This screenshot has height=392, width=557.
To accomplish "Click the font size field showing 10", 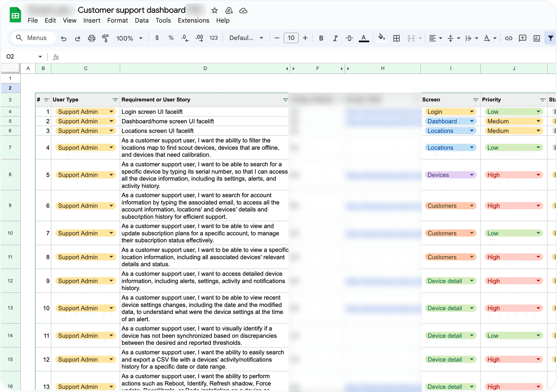I will pyautogui.click(x=291, y=38).
